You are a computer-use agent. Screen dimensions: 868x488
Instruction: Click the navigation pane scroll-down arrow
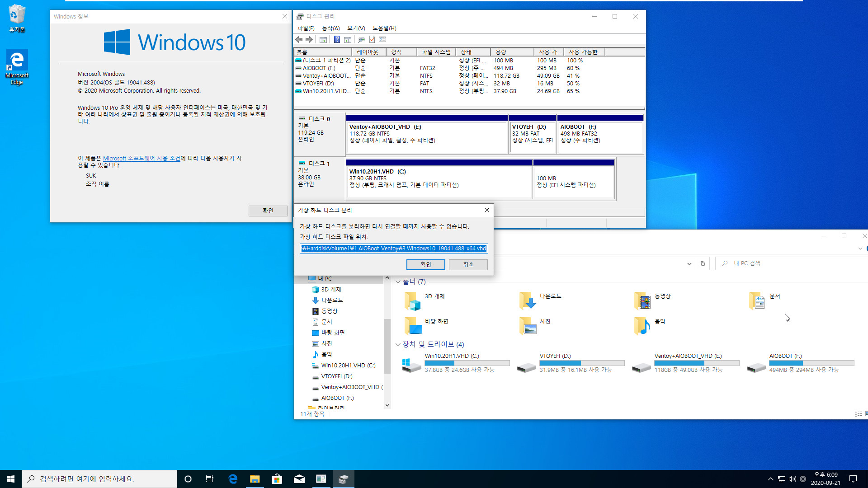[387, 405]
